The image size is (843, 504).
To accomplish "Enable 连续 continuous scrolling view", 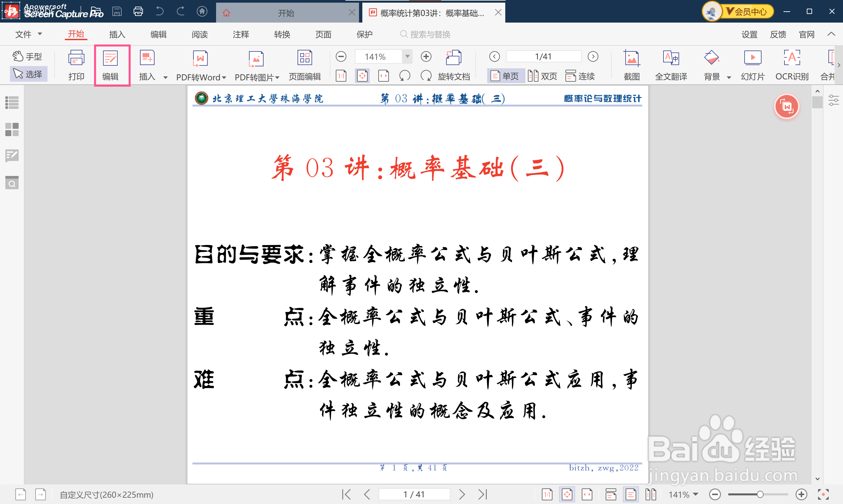I will pos(580,76).
